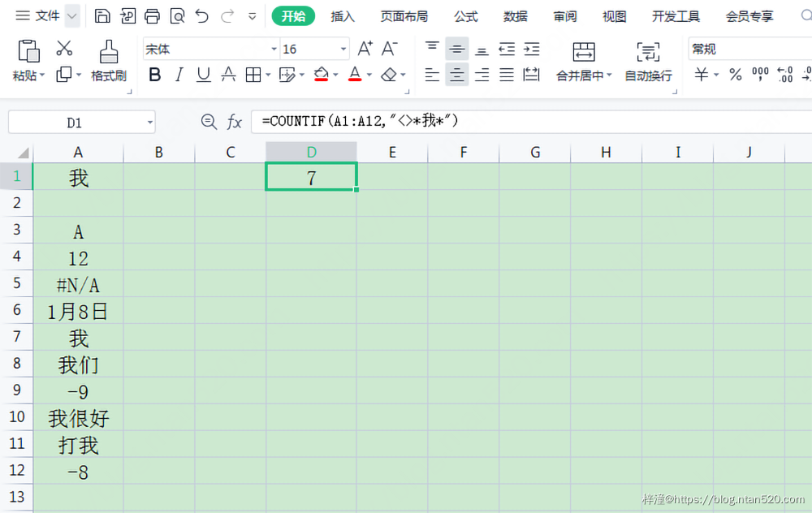The width and height of the screenshot is (812, 513).
Task: Increase font size with A+ icon
Action: 365,49
